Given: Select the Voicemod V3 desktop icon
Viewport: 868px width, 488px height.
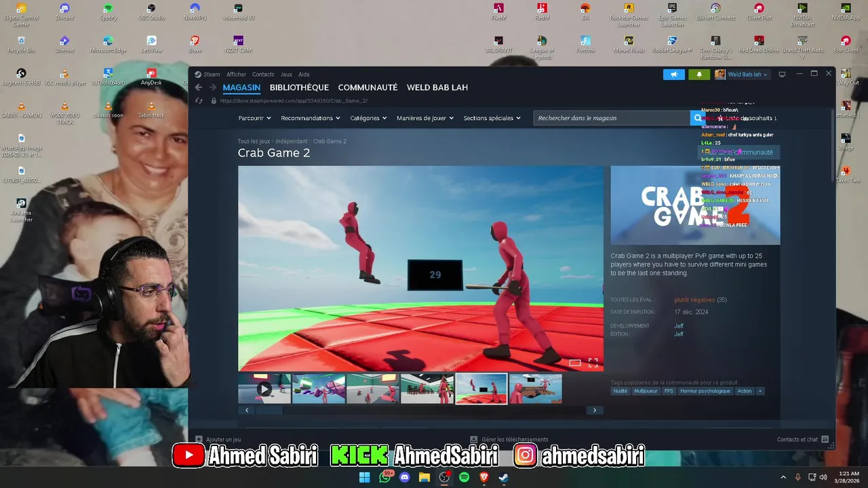Looking at the screenshot, I should [238, 12].
